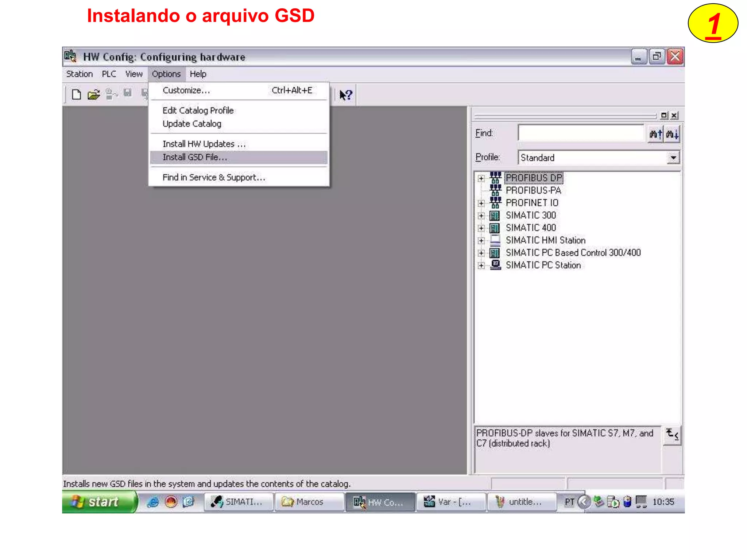The height and width of the screenshot is (560, 747).
Task: Click into the Find input field
Action: [581, 133]
